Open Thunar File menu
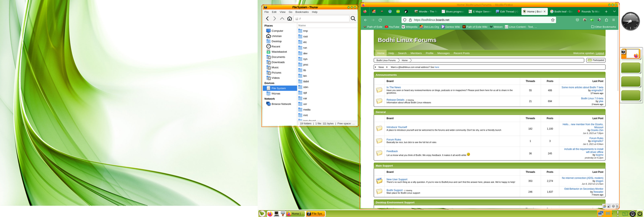The image size is (644, 217). (267, 12)
